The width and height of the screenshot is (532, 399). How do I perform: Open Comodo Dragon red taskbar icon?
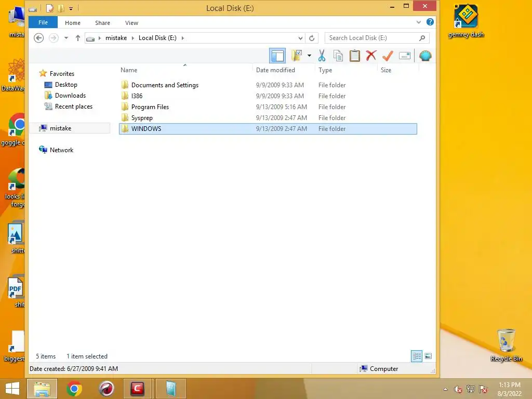click(106, 389)
